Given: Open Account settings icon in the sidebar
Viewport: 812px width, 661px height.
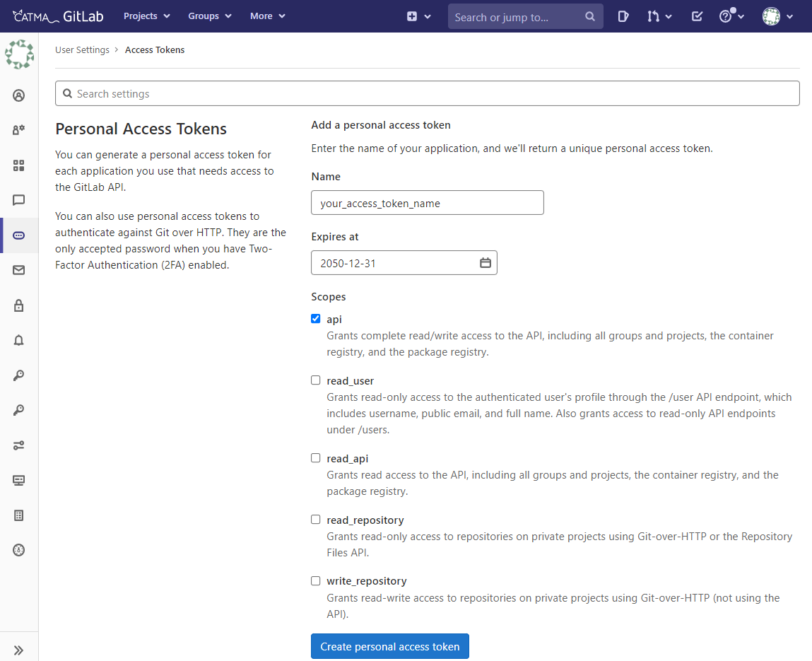Looking at the screenshot, I should pos(18,130).
